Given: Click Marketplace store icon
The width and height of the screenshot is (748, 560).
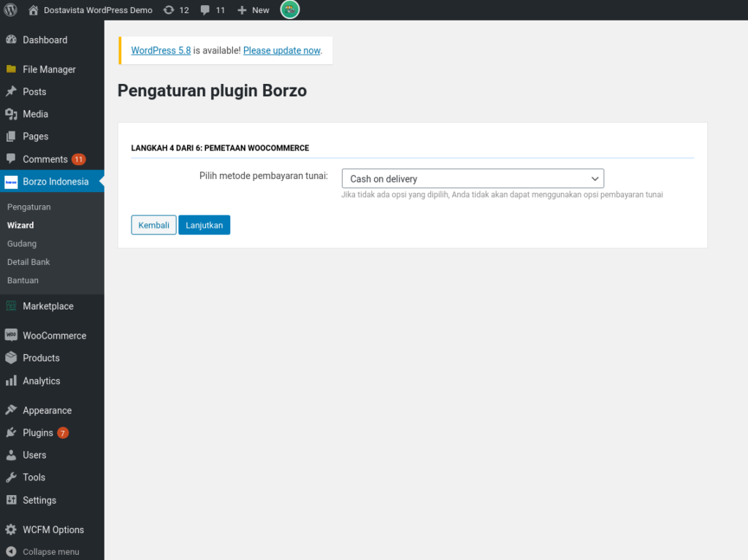Looking at the screenshot, I should (11, 306).
